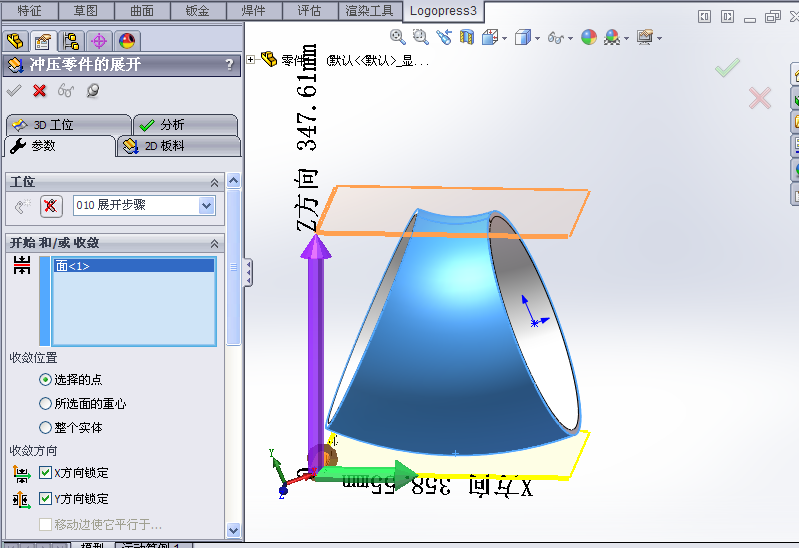Switch to the 草图 ribbon tab

[86, 11]
